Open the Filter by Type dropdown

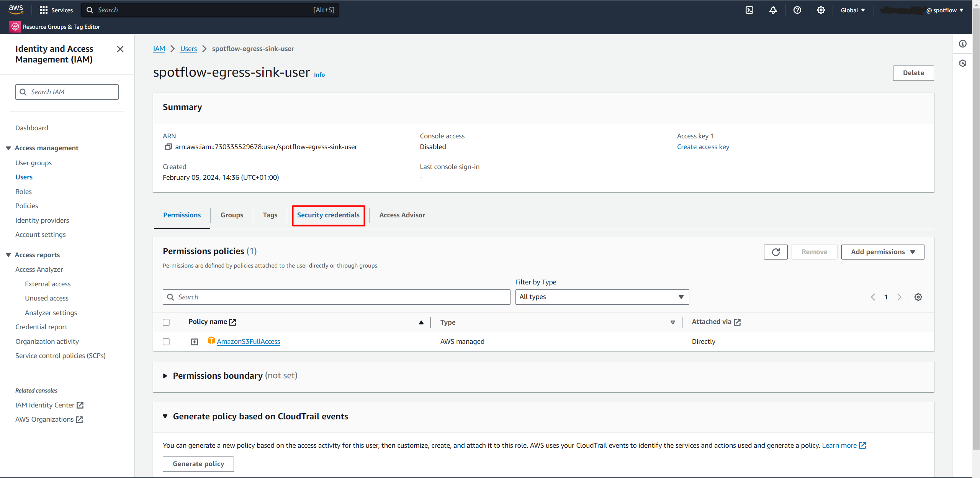(602, 297)
